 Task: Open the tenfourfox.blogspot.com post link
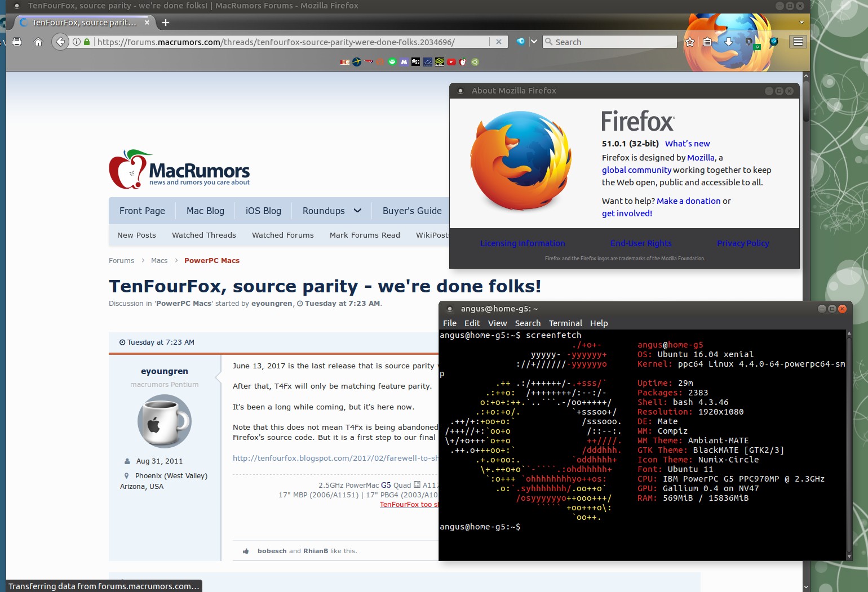[335, 458]
